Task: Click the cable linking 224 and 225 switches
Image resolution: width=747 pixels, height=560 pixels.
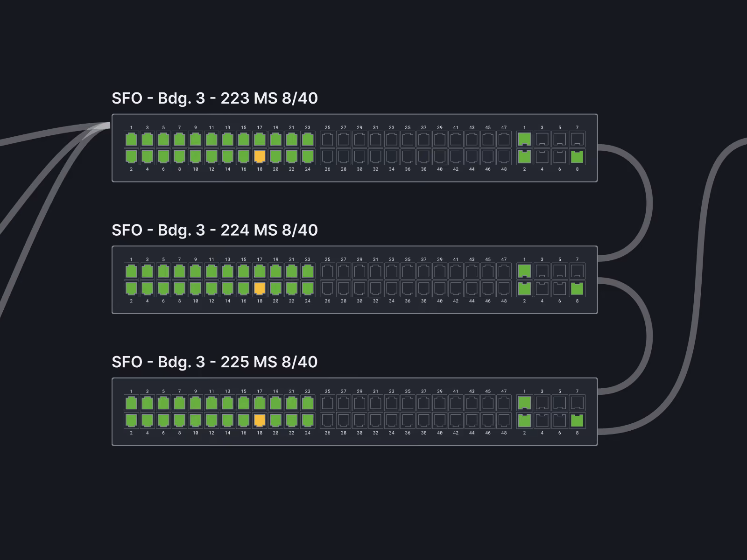Action: coord(649,335)
